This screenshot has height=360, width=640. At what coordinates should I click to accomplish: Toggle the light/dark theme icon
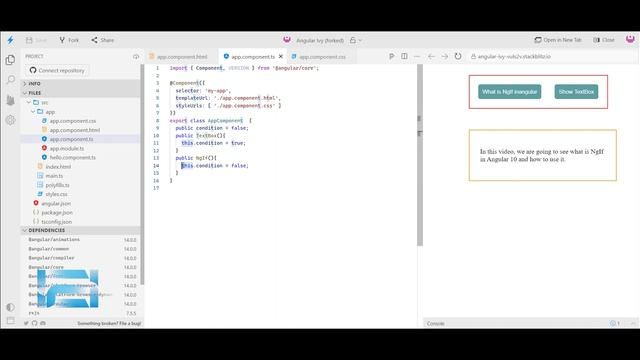tap(11, 307)
